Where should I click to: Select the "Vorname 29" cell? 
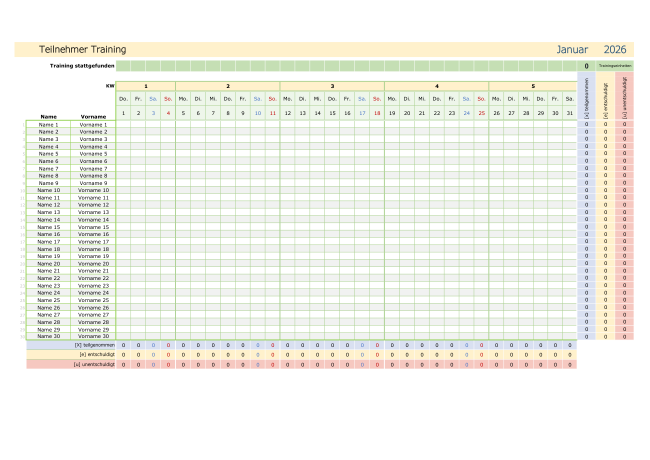point(93,329)
